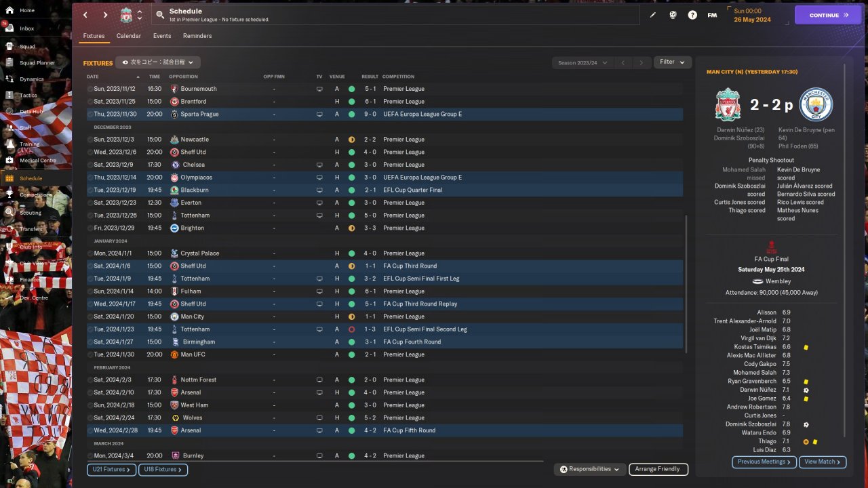Select the Bournemouth fixture row
The height and width of the screenshot is (488, 868).
(x=384, y=89)
